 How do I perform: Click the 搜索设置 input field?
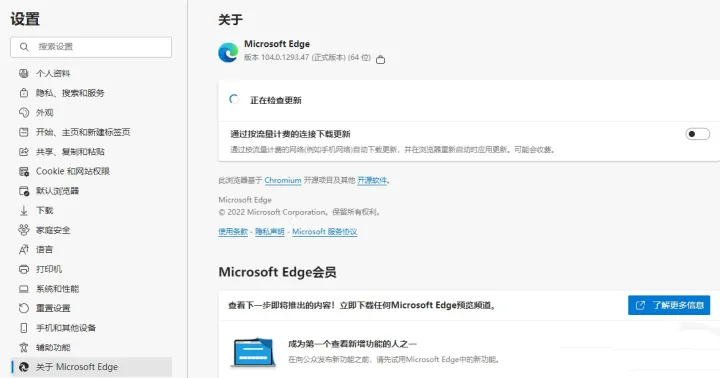(x=91, y=47)
